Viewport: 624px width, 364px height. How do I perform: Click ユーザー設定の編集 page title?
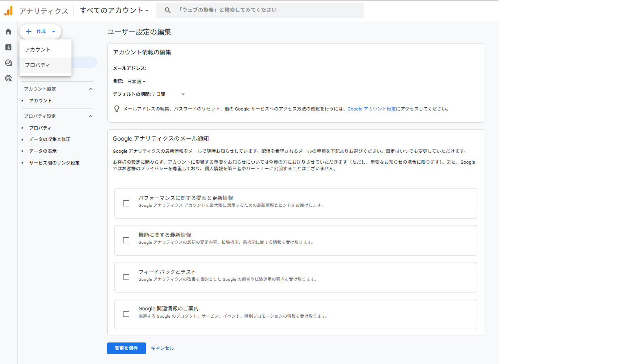[139, 32]
